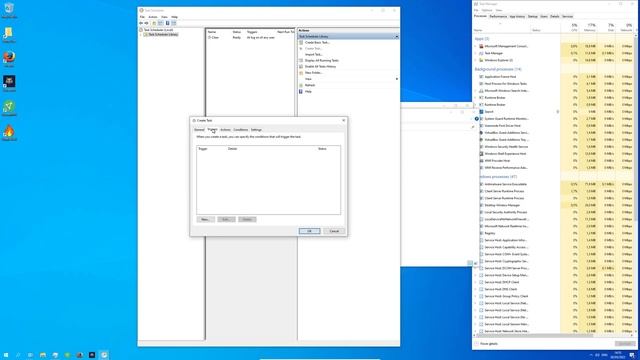Click the Create Basic Task icon in Actions pane

click(301, 42)
